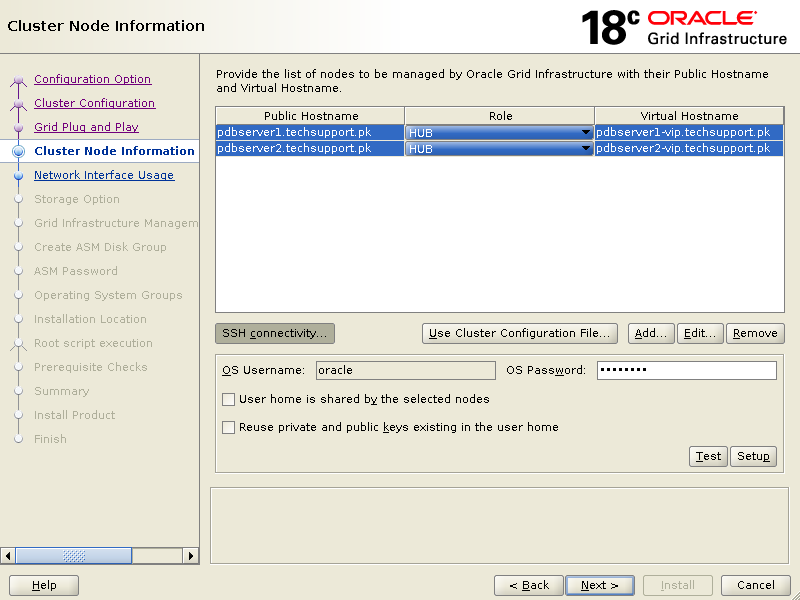Cancel the installer

[756, 585]
